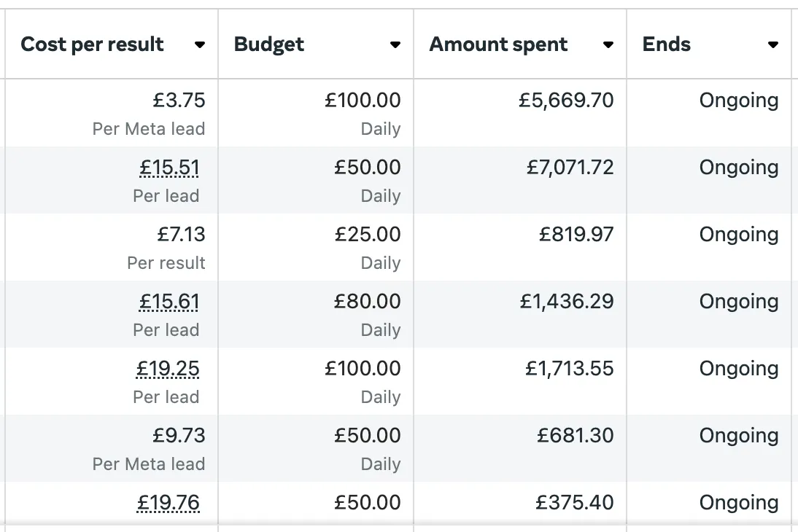Open the Ends column dropdown arrow
This screenshot has height=532, width=798.
[773, 45]
